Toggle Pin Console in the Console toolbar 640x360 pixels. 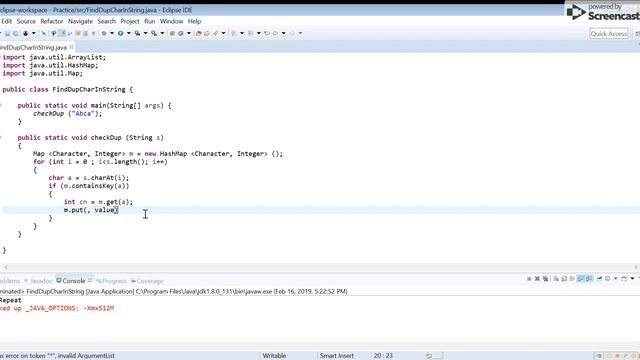pos(599,278)
